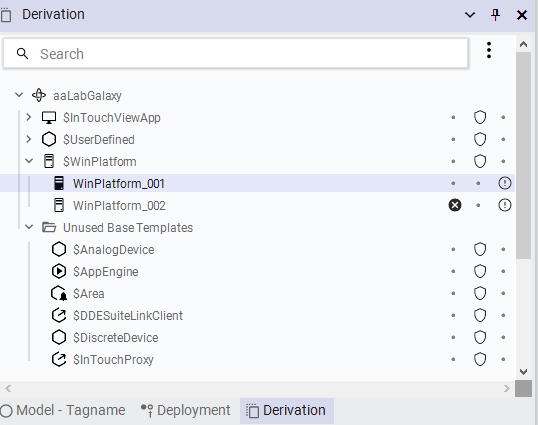
Task: Switch to the Deployment tab
Action: [x=186, y=410]
